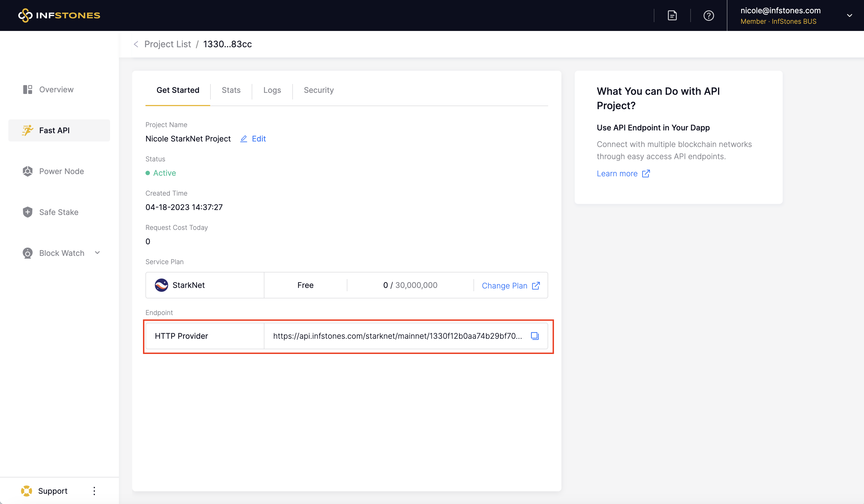Go back using breadcrumb arrow
The height and width of the screenshot is (504, 864).
coord(136,44)
